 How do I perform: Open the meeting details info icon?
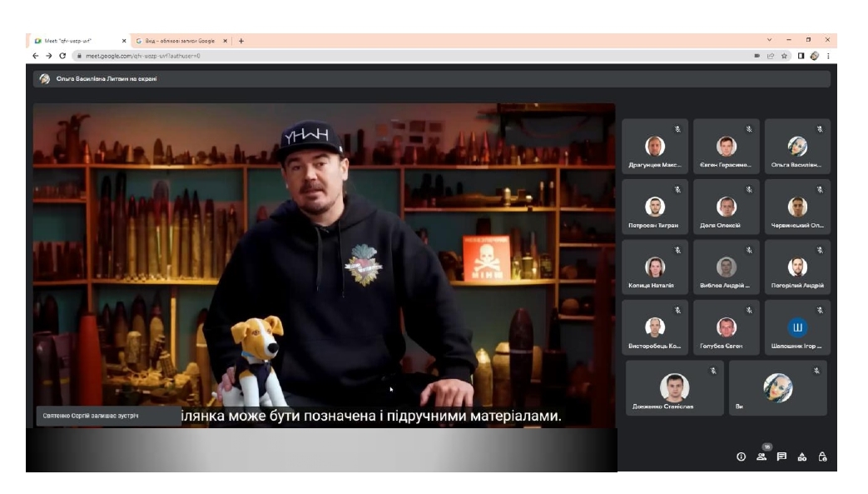(741, 457)
